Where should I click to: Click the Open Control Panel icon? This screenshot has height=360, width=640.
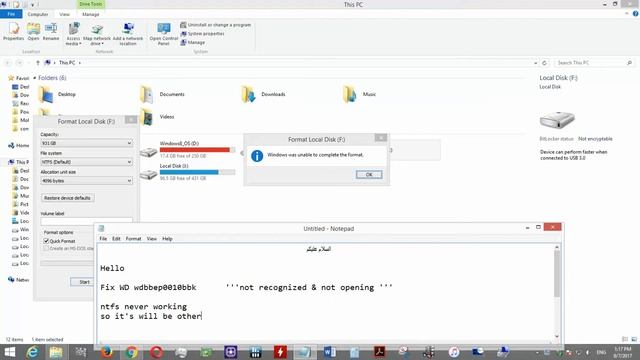pyautogui.click(x=164, y=34)
